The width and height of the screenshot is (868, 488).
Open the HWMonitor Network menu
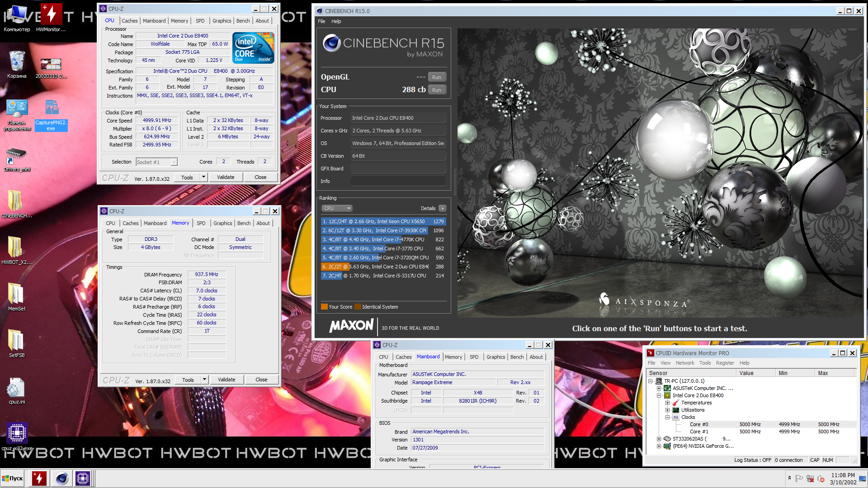click(684, 363)
